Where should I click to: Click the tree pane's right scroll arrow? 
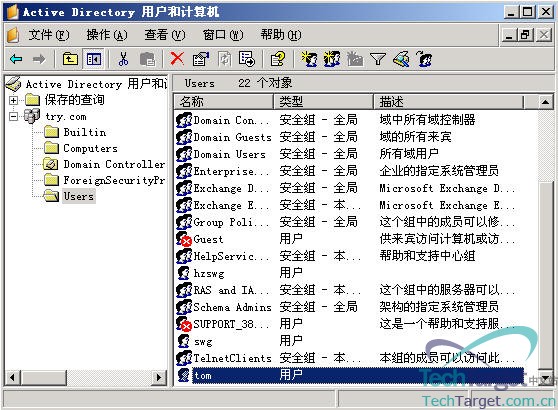coord(159,377)
